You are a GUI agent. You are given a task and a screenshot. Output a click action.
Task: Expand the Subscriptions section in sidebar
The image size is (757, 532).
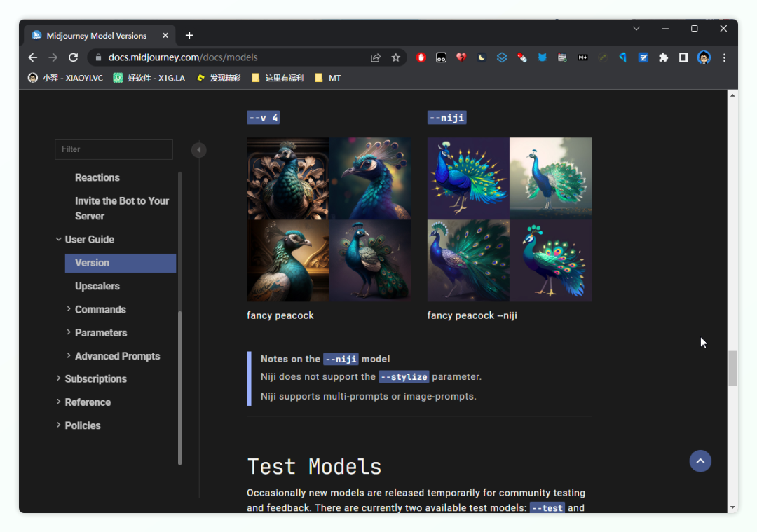click(x=59, y=378)
